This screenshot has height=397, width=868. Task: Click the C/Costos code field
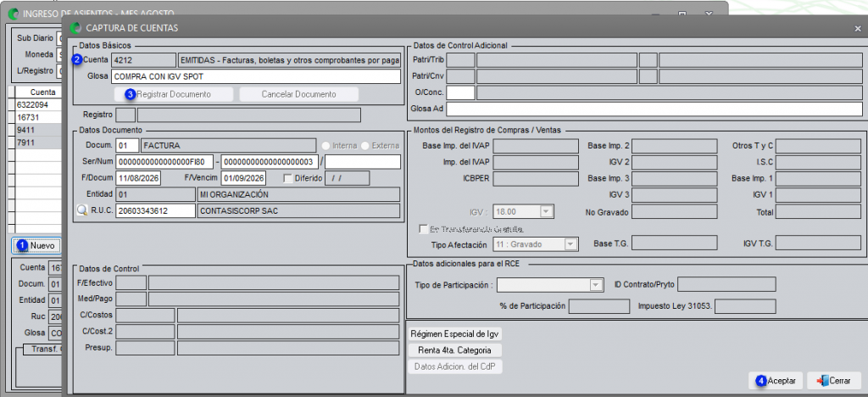(146, 316)
